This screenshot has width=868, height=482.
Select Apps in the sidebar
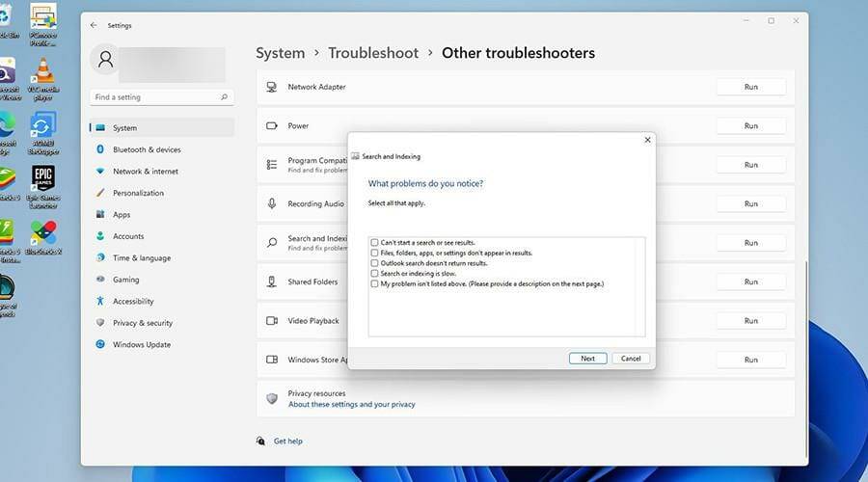[162, 215]
